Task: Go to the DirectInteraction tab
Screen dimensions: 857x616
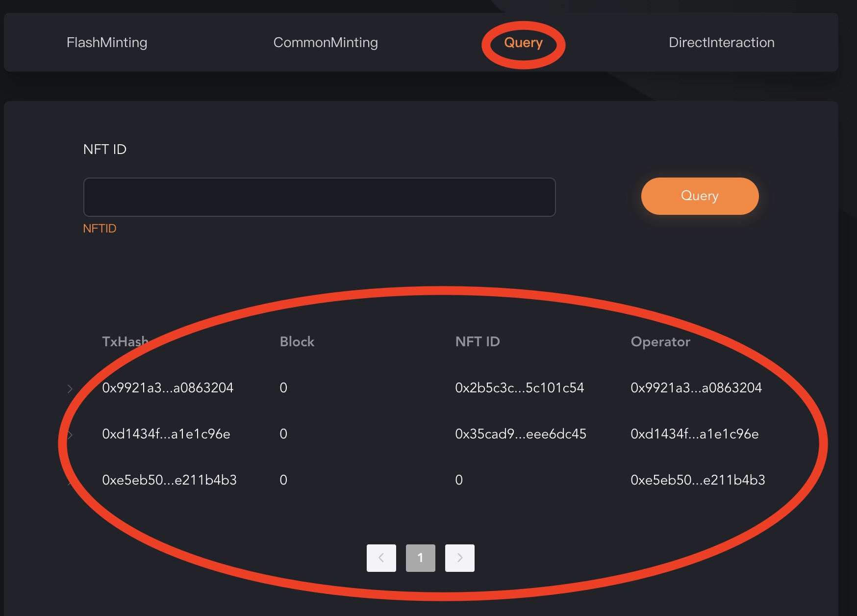Action: [721, 43]
